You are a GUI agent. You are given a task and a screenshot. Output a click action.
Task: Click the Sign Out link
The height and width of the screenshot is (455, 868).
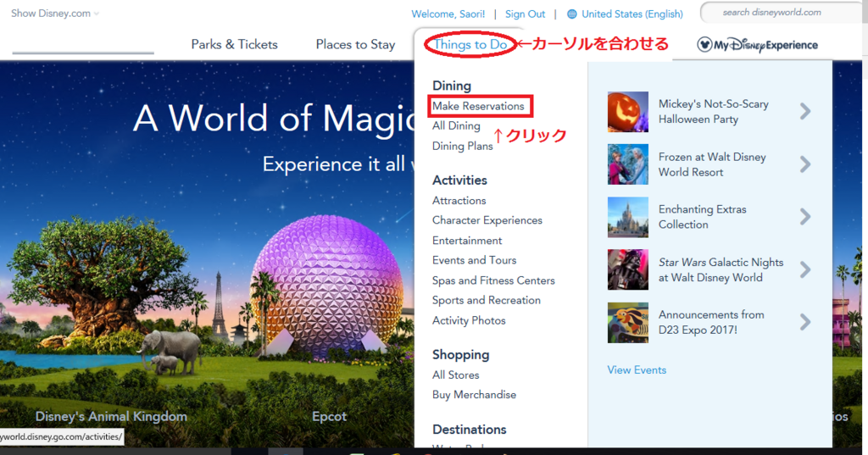pyautogui.click(x=525, y=14)
